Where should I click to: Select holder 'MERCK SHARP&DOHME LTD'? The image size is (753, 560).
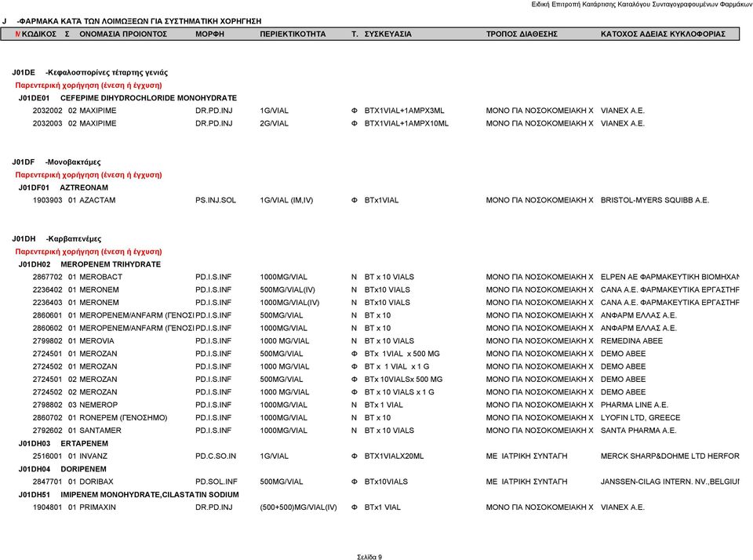click(653, 456)
